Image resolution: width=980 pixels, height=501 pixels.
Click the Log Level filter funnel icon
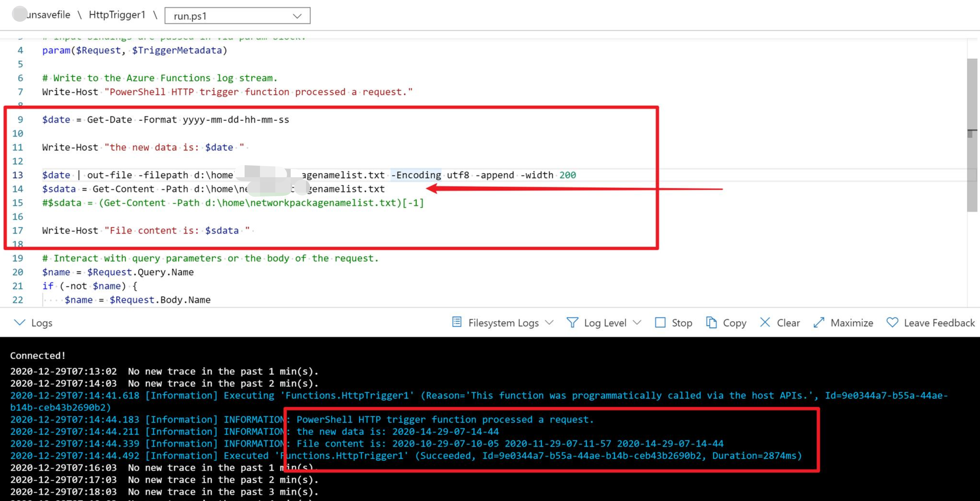pos(572,322)
